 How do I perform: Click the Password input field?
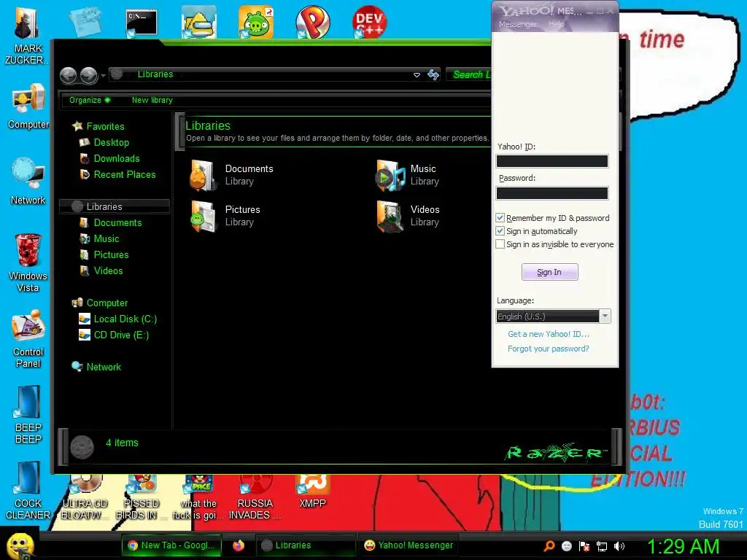(551, 193)
